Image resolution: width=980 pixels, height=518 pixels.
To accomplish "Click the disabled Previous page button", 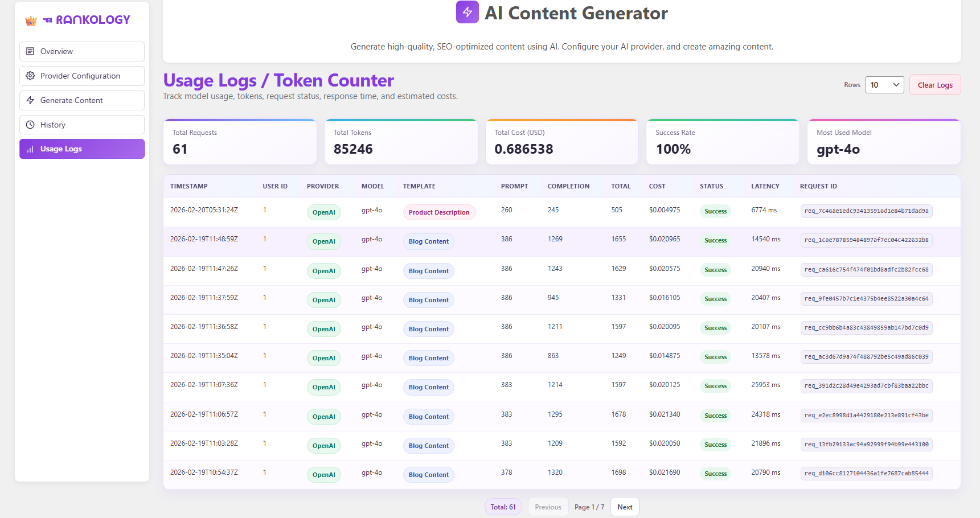I will click(548, 507).
